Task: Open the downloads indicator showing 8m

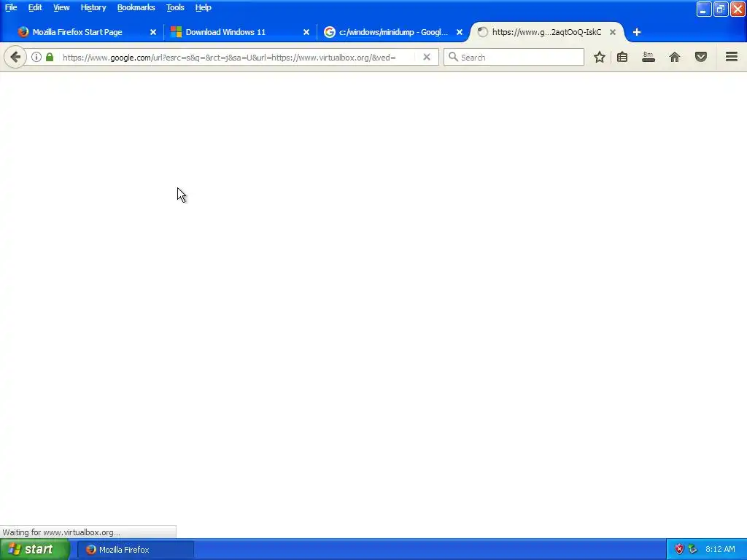Action: click(649, 57)
